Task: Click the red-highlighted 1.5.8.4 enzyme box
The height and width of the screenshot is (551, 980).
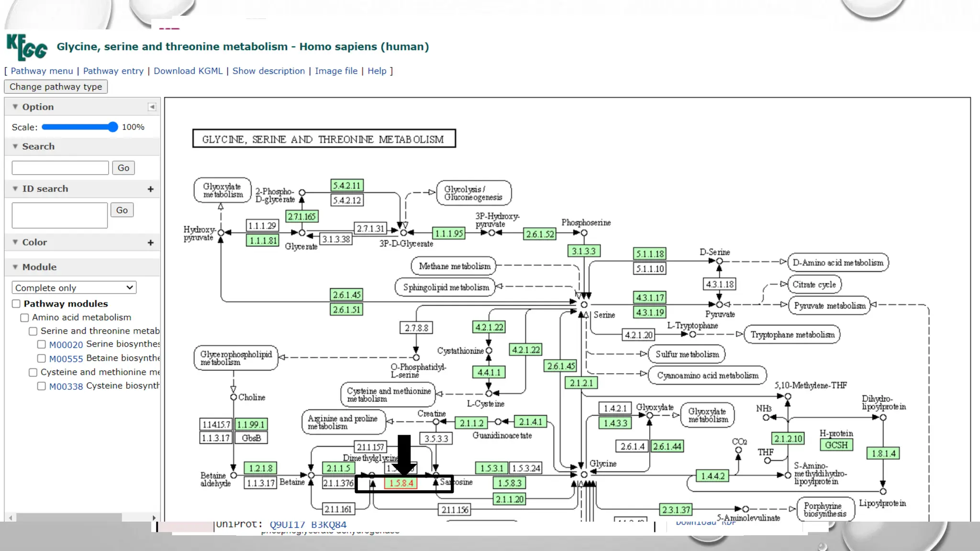Action: 401,483
